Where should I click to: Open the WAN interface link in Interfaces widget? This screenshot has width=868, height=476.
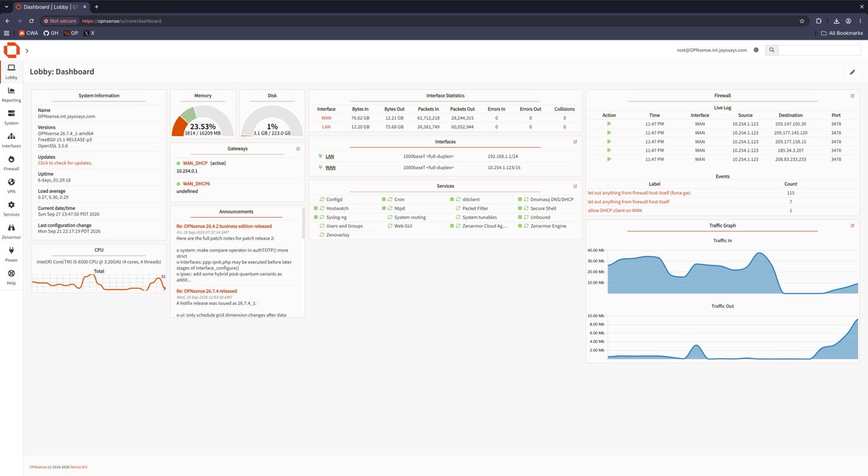[x=331, y=167]
